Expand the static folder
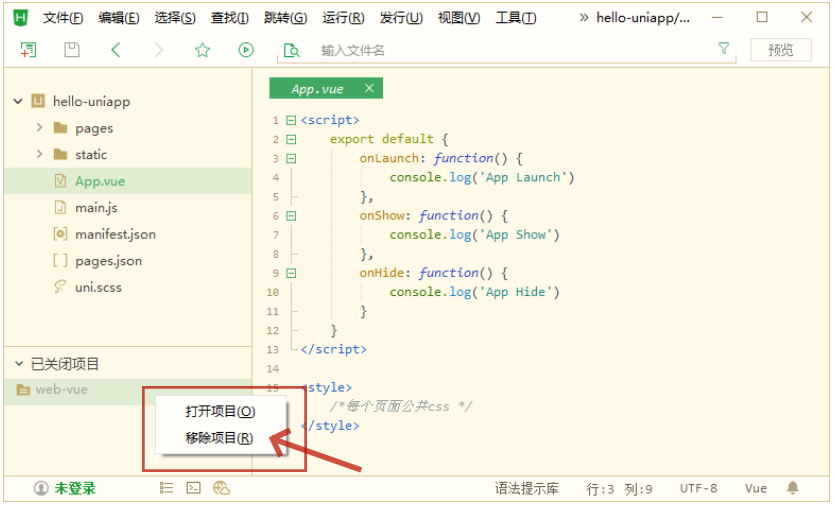The image size is (835, 510). coord(40,154)
